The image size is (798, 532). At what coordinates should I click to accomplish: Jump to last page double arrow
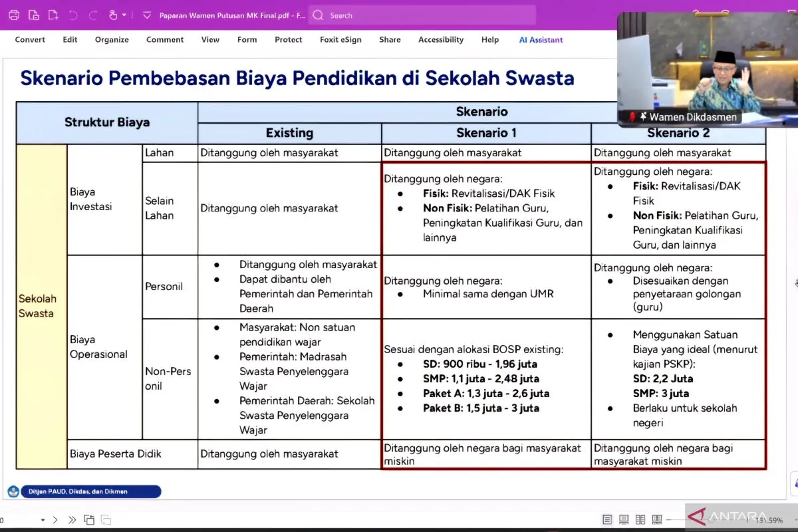(x=72, y=519)
